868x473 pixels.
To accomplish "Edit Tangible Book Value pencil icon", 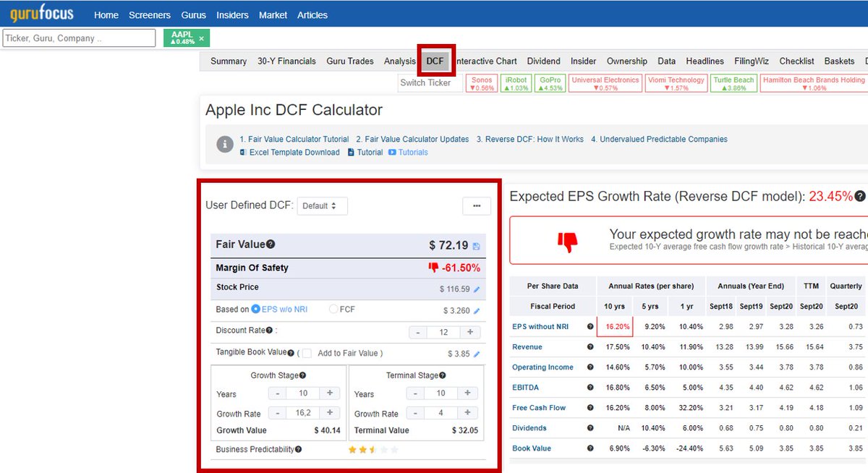I will (x=477, y=354).
